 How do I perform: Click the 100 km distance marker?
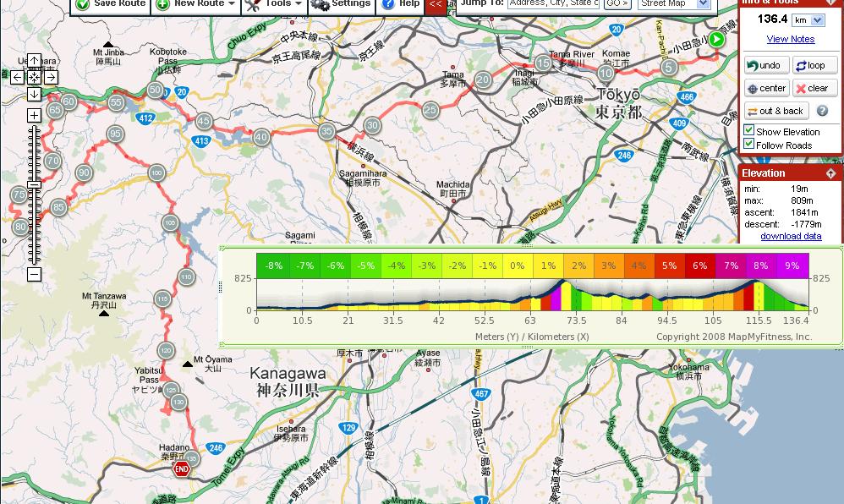[x=156, y=173]
